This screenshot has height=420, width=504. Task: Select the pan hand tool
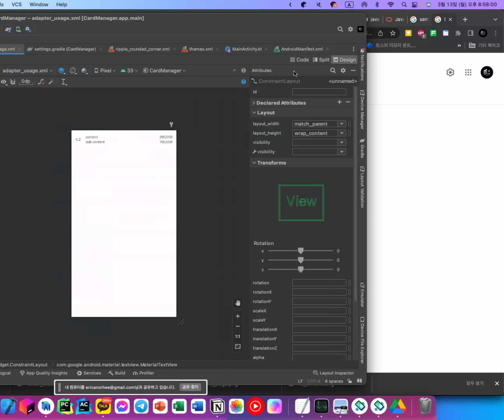(x=238, y=303)
